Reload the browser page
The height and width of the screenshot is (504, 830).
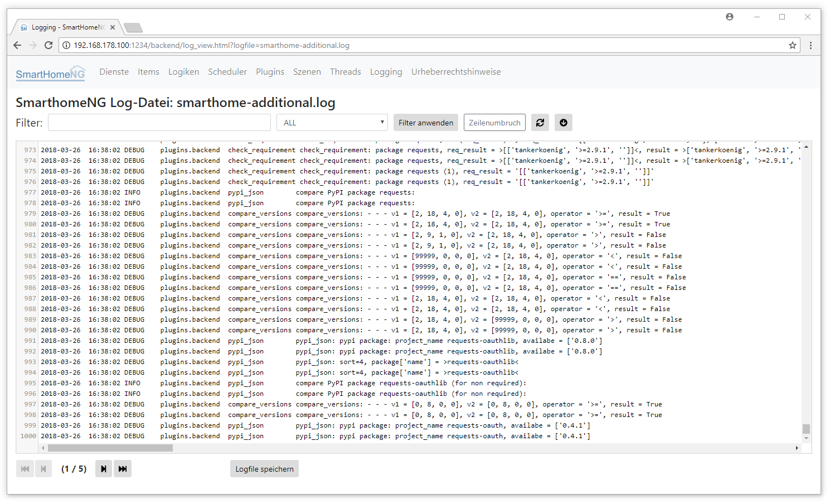click(x=48, y=45)
